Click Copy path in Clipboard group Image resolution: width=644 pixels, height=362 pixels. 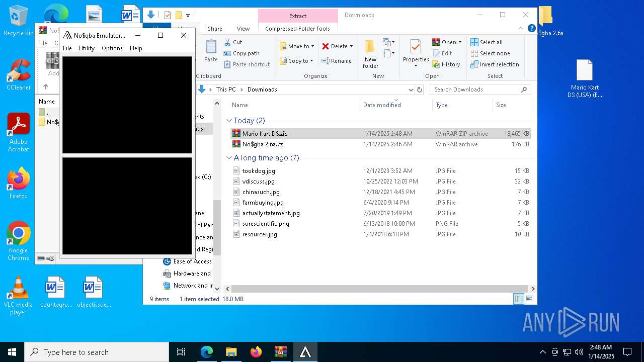[x=242, y=53]
